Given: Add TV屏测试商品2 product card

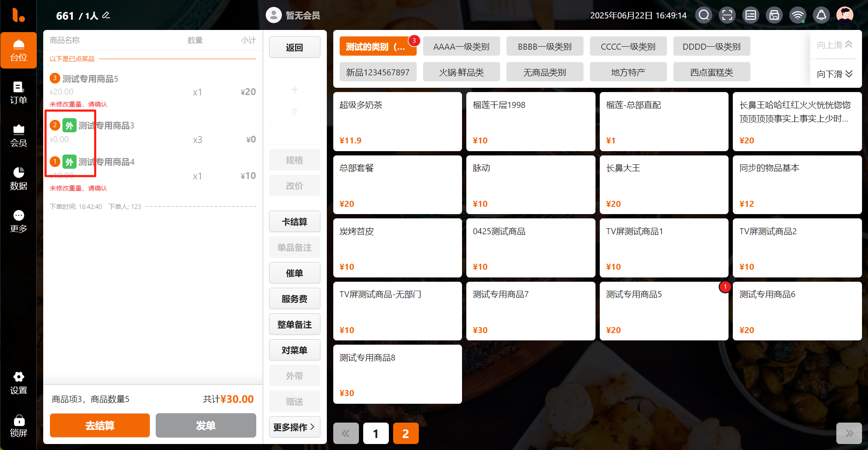Looking at the screenshot, I should [x=797, y=248].
